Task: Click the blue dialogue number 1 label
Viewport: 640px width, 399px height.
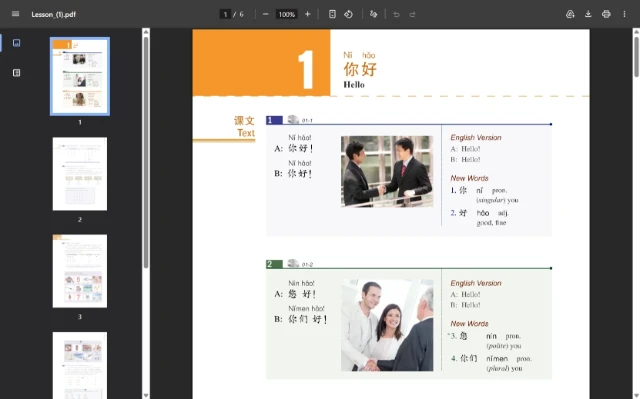Action: click(x=274, y=120)
